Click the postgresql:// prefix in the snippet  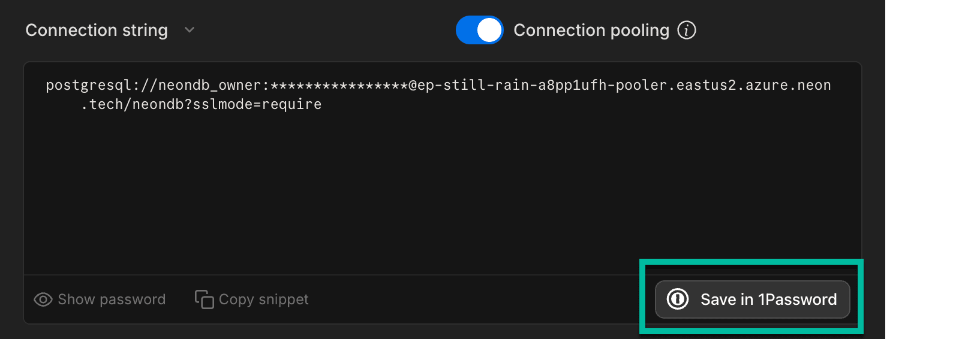tap(97, 86)
